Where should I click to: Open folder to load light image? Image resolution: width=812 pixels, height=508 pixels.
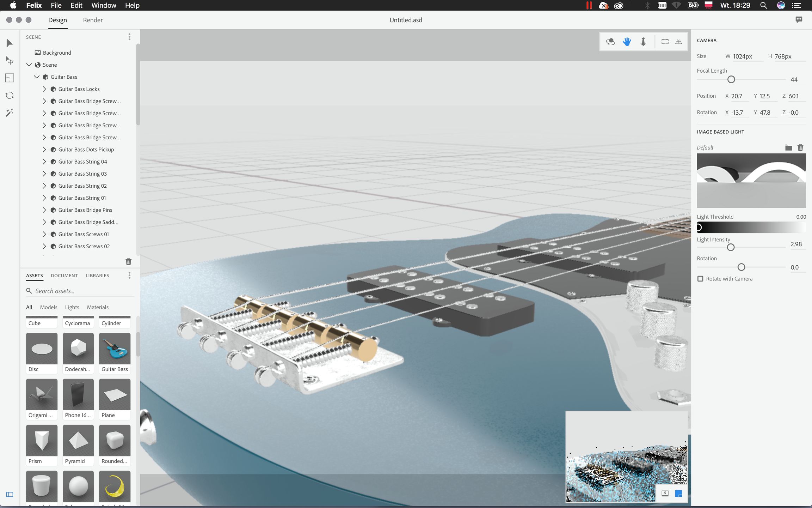tap(788, 147)
